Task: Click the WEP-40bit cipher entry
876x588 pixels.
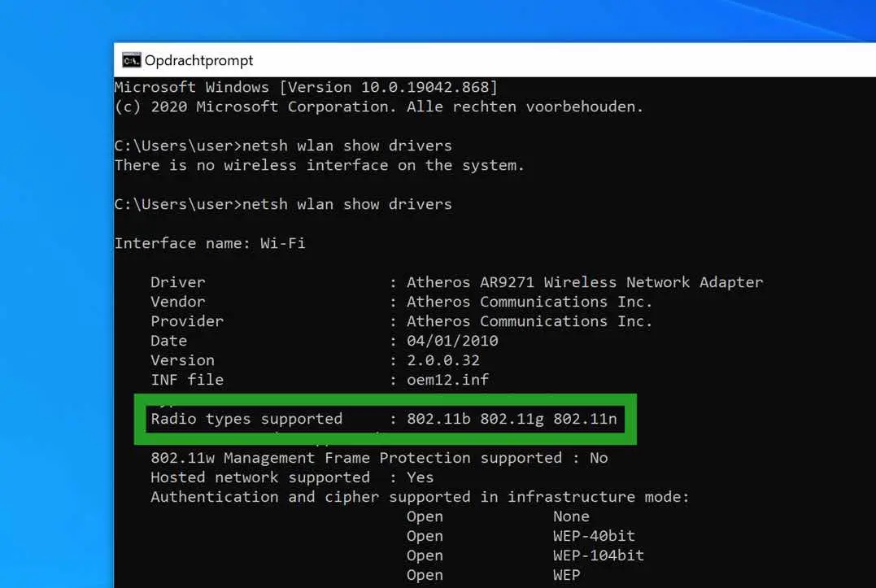Action: point(594,536)
